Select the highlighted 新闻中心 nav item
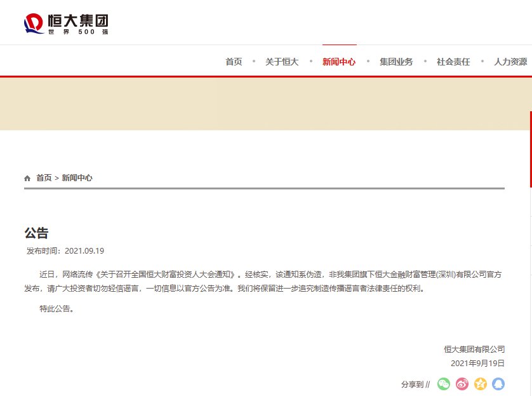The width and height of the screenshot is (532, 396). click(340, 62)
